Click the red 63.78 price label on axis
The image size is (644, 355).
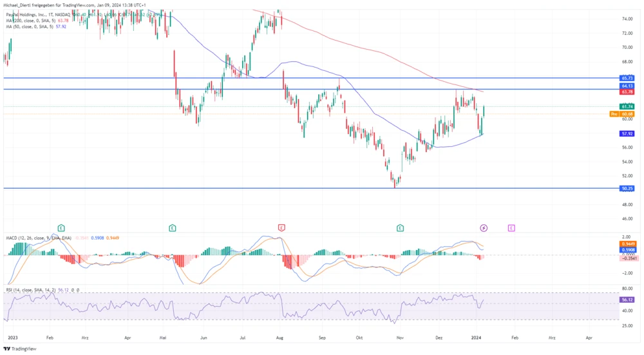627,92
